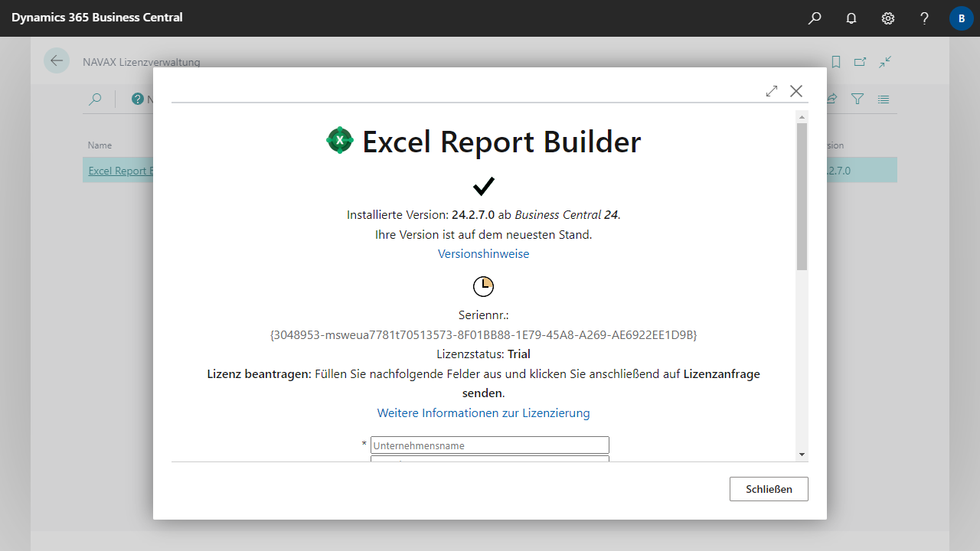Click the Excel Report Builder list entry
Screen dimensions: 980x551
tap(120, 171)
